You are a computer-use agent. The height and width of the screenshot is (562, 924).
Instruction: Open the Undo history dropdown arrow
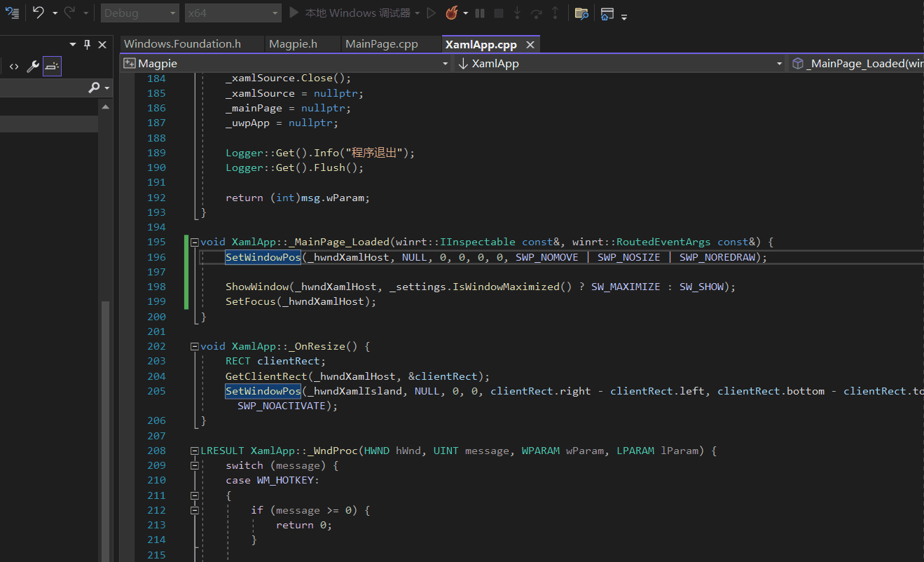tap(55, 13)
